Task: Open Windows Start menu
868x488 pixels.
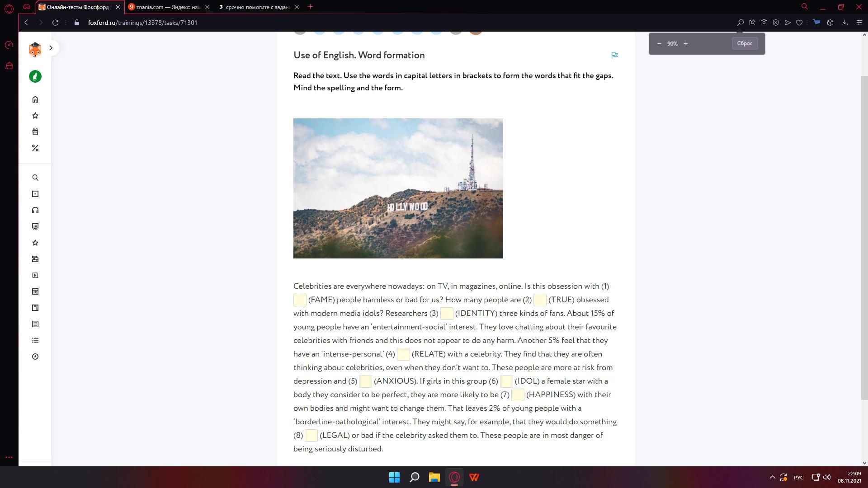Action: coord(394,477)
